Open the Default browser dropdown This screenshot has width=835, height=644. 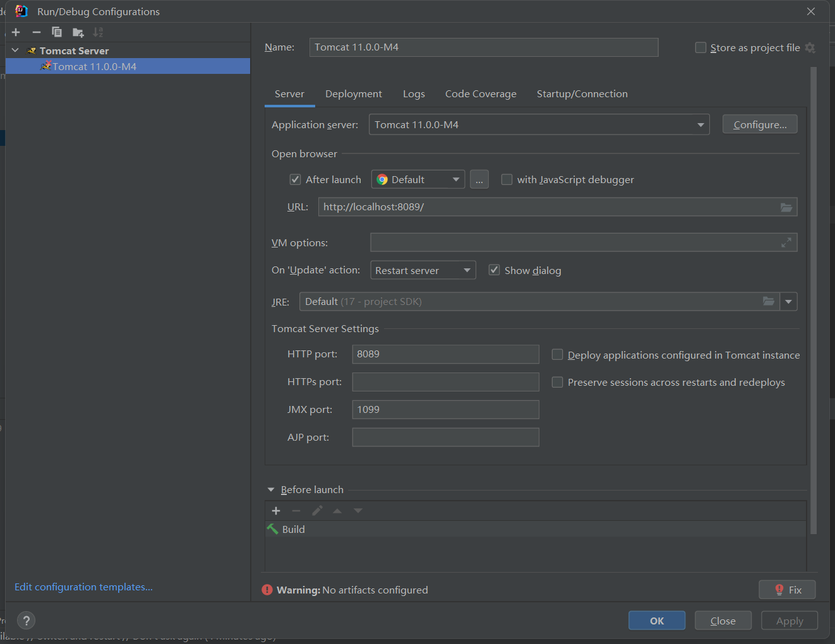pos(418,179)
